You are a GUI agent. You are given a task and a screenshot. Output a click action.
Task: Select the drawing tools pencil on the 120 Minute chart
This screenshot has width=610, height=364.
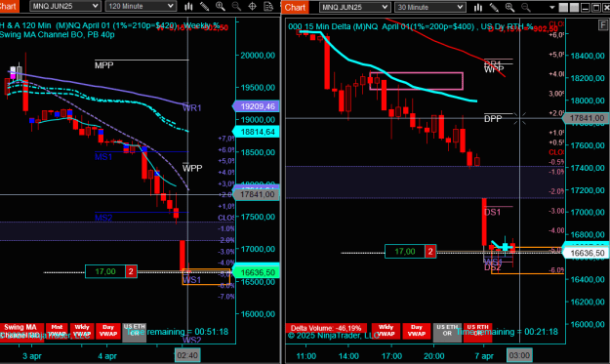point(205,6)
